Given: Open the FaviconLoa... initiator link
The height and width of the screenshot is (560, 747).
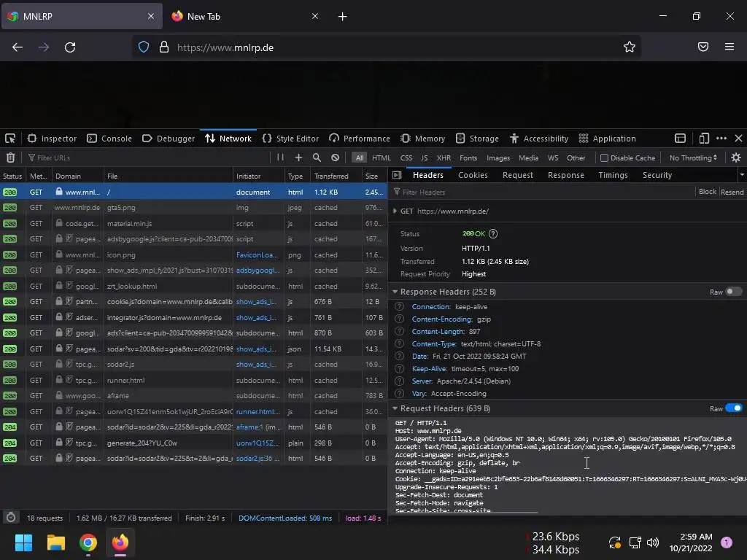Looking at the screenshot, I should 257,254.
